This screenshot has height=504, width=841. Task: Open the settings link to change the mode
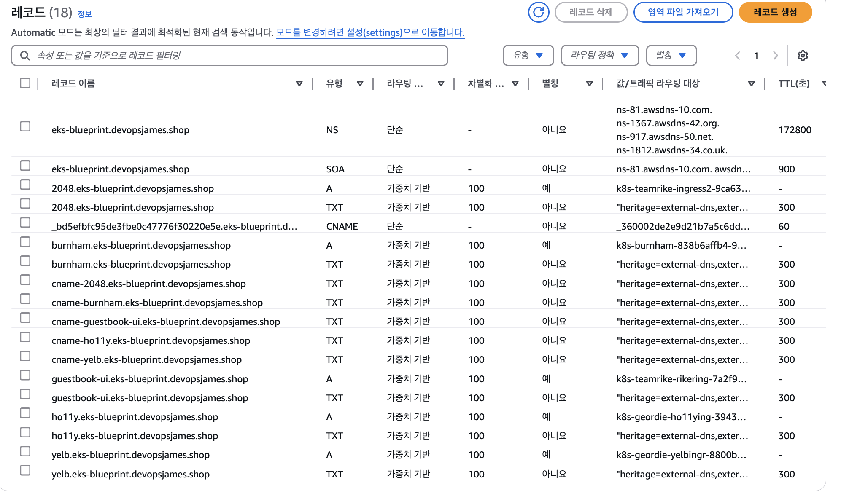(x=370, y=32)
